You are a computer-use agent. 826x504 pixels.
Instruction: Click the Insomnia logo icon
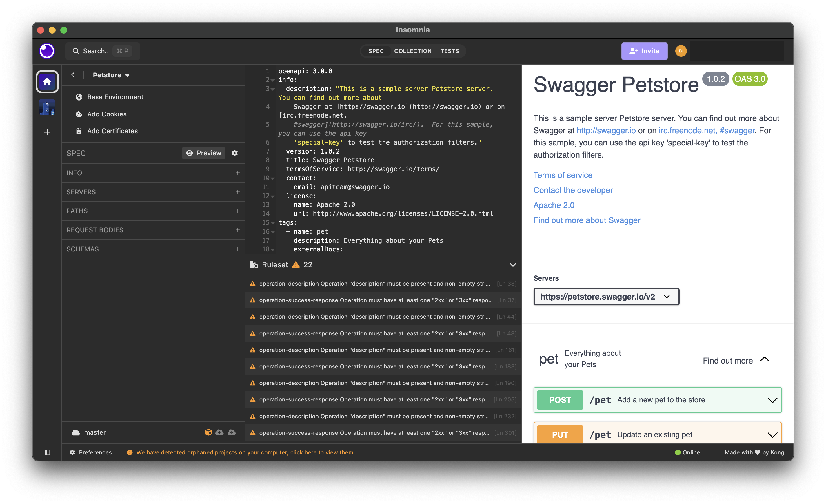(x=47, y=51)
